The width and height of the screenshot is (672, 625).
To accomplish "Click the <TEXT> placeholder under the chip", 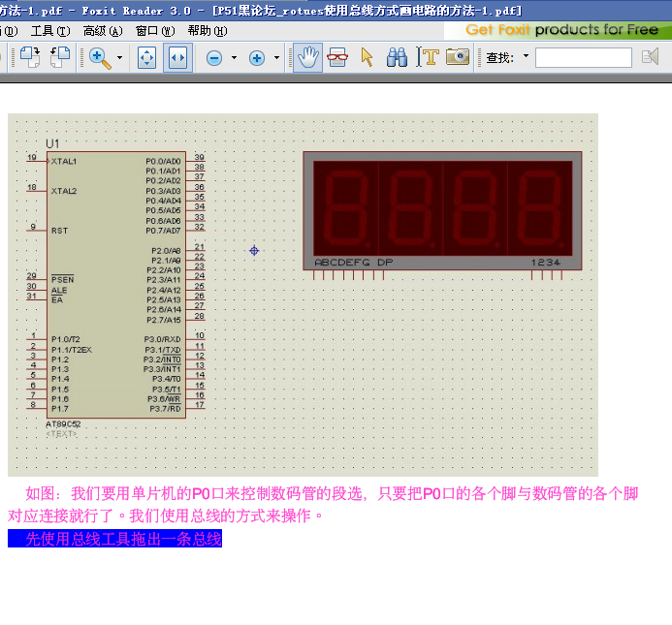I will tap(61, 433).
